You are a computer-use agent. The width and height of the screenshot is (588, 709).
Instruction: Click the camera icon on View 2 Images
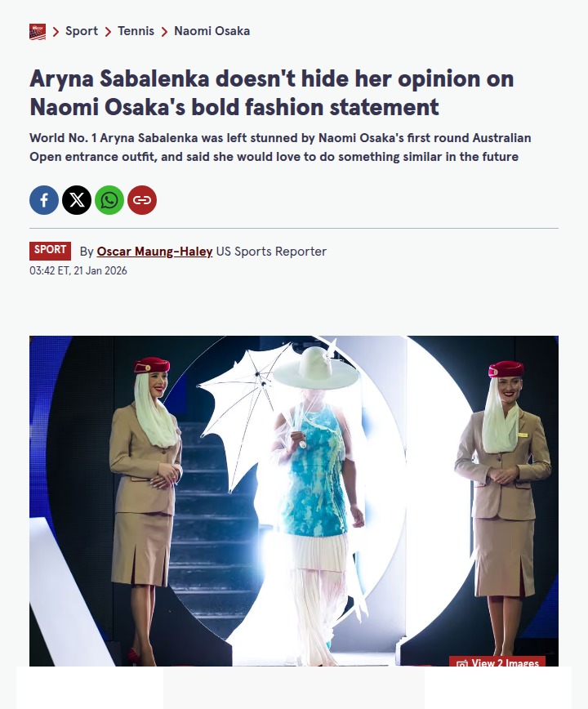pos(462,663)
